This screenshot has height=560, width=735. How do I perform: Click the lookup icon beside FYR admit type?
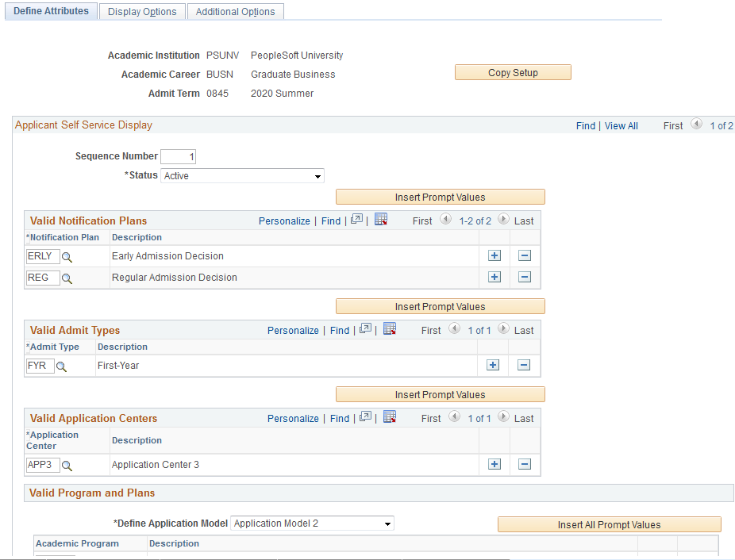point(62,366)
